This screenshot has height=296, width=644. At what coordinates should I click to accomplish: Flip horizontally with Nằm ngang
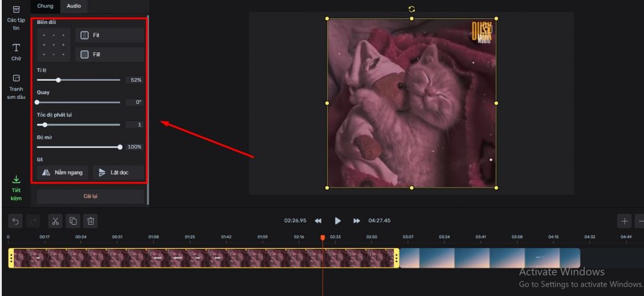[x=62, y=173]
